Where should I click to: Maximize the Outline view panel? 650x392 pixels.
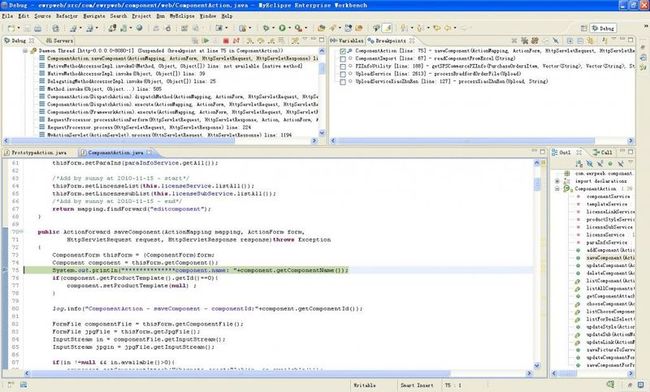click(631, 152)
